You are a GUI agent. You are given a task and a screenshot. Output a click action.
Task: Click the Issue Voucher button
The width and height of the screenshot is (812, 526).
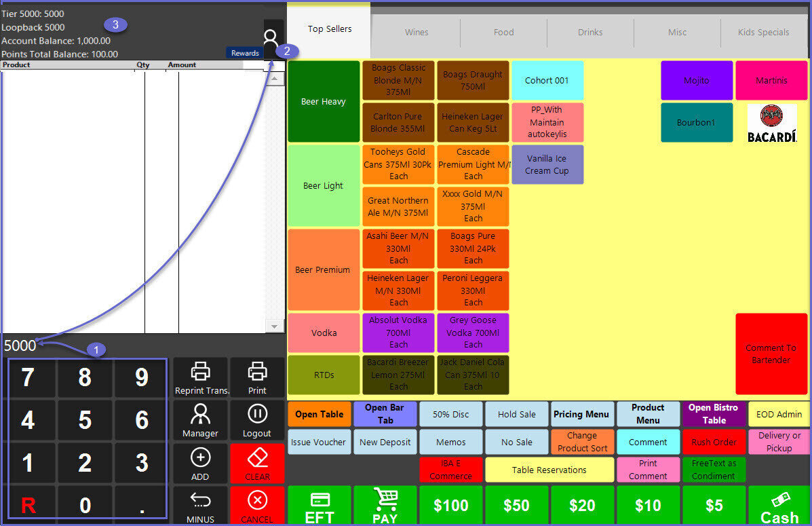318,442
